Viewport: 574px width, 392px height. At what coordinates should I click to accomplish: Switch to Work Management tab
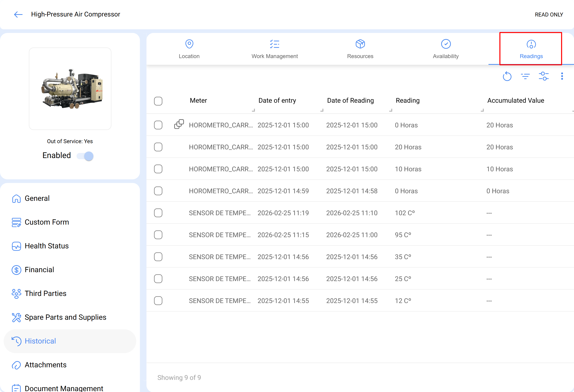[x=274, y=49]
